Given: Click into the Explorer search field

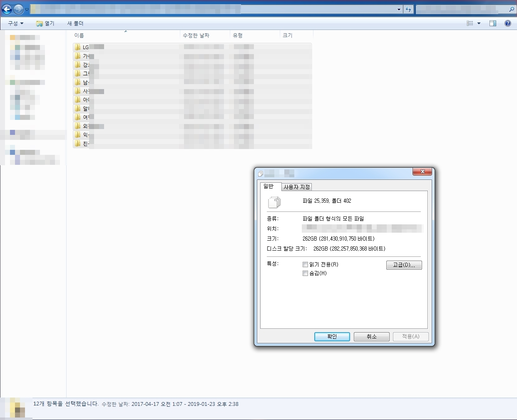Looking at the screenshot, I should pyautogui.click(x=462, y=9).
